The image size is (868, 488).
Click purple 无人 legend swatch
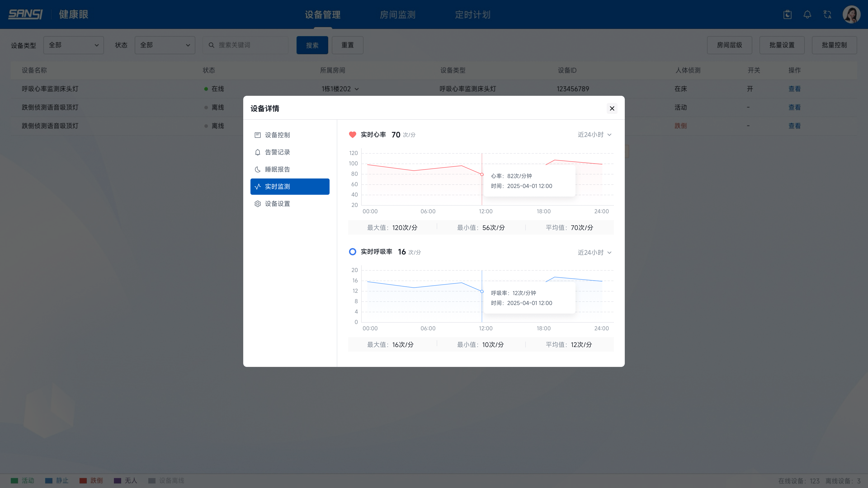(118, 481)
